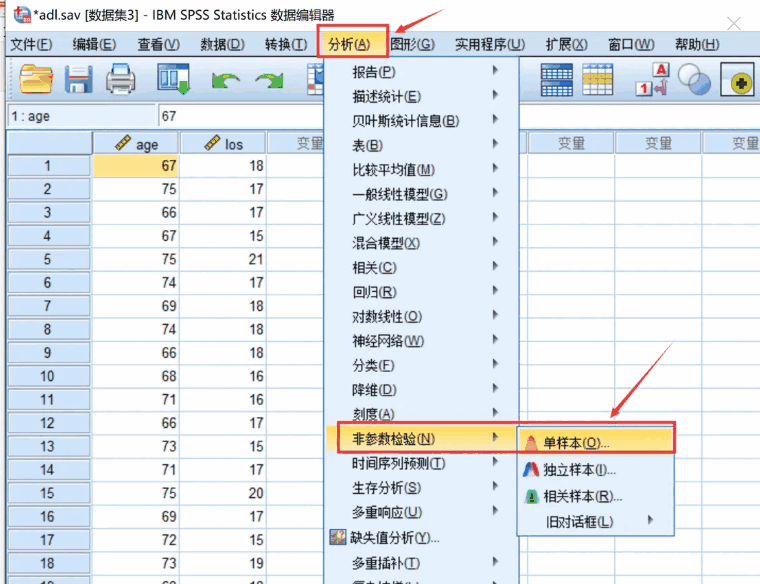Screen dimensions: 760x584
Task: Click the save file floppy disk icon
Action: (x=78, y=78)
